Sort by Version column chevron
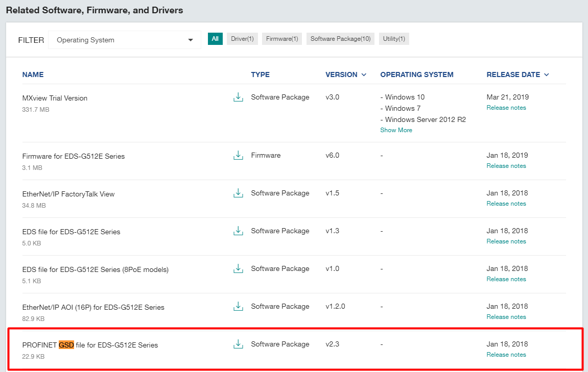 click(x=364, y=75)
